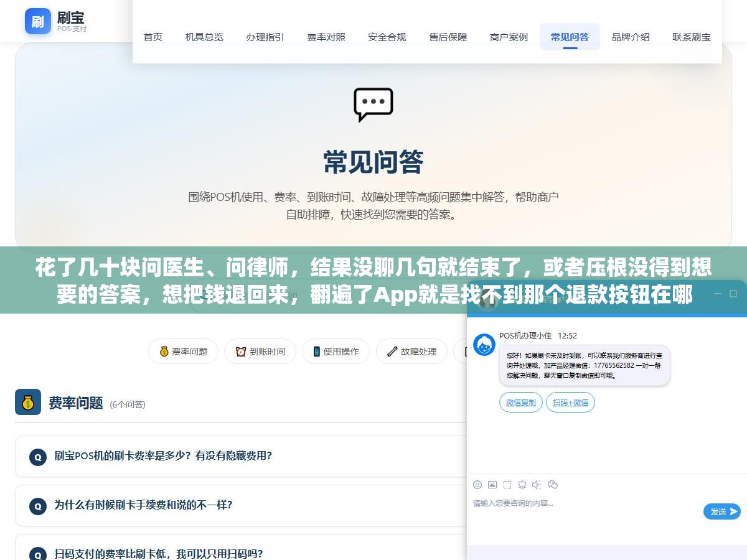747x560 pixels.
Task: Select the 故障处理 category chip
Action: coord(411,352)
